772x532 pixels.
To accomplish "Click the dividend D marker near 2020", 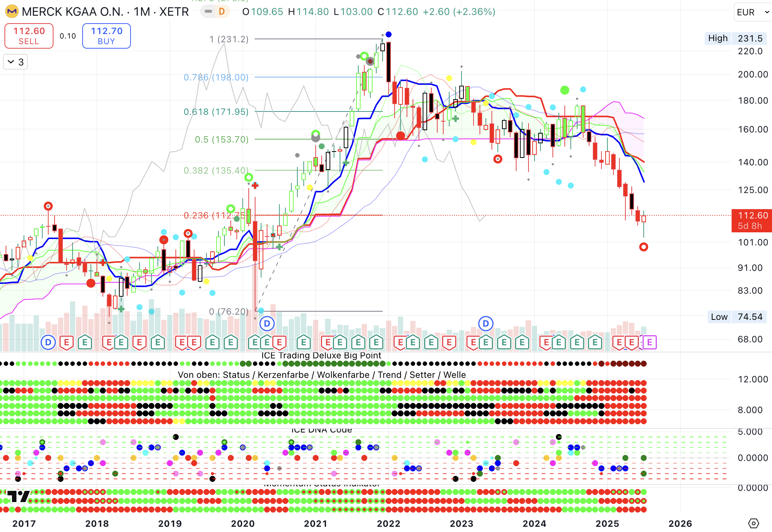I will click(x=267, y=324).
